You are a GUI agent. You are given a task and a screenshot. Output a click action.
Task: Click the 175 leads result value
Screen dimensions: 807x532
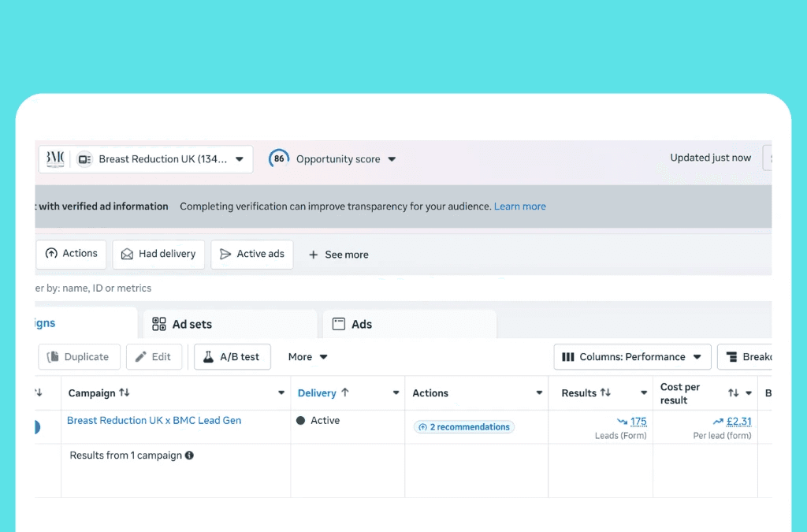(638, 422)
